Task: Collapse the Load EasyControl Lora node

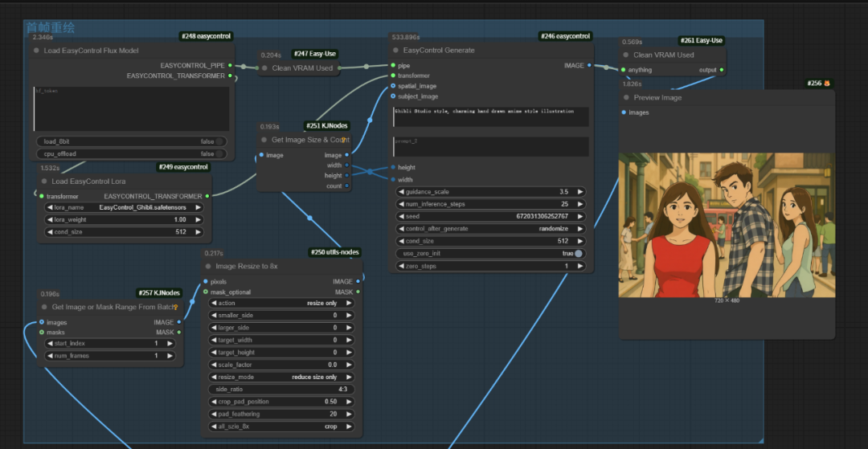Action: (x=43, y=182)
